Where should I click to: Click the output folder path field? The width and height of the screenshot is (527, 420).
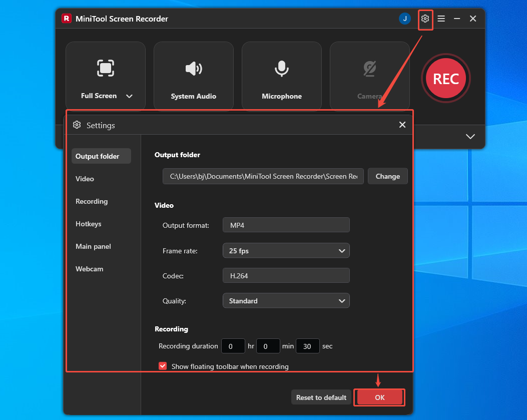tap(263, 176)
